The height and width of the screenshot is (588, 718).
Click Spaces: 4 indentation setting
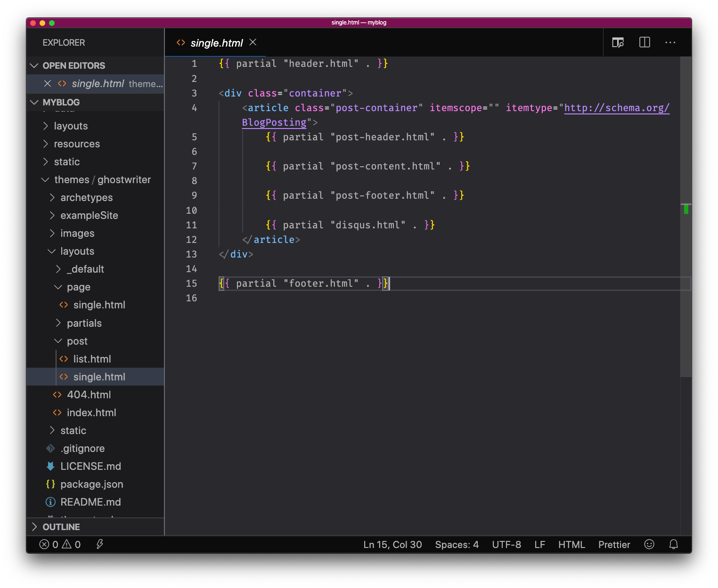(x=457, y=544)
